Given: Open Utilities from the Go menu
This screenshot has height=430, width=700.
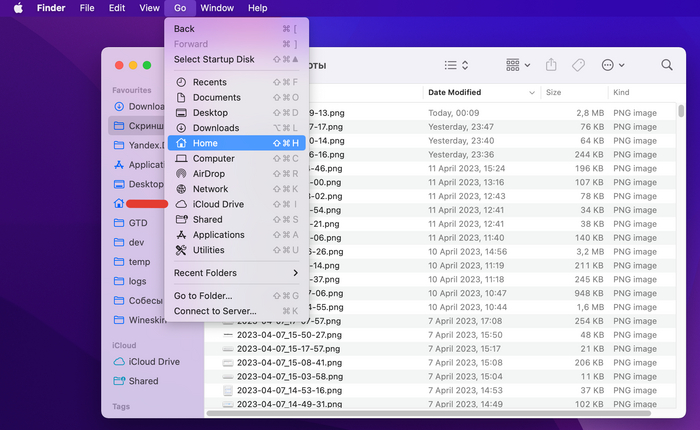Looking at the screenshot, I should pyautogui.click(x=208, y=250).
